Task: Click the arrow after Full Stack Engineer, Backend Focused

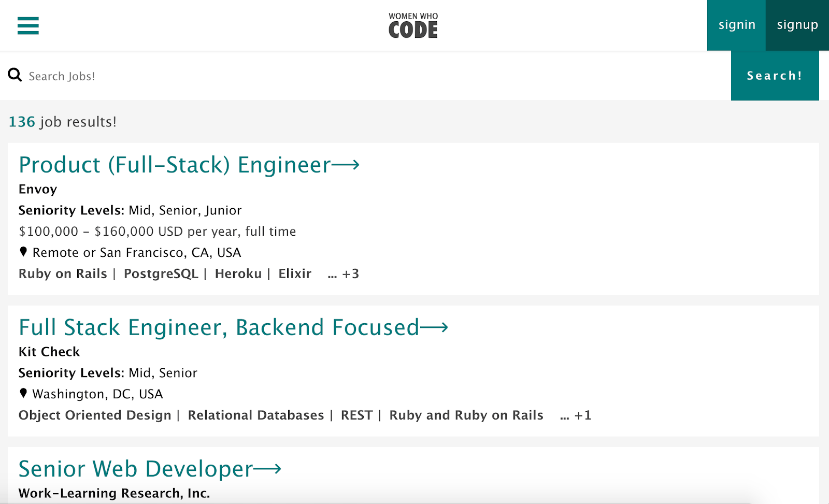Action: tap(434, 327)
